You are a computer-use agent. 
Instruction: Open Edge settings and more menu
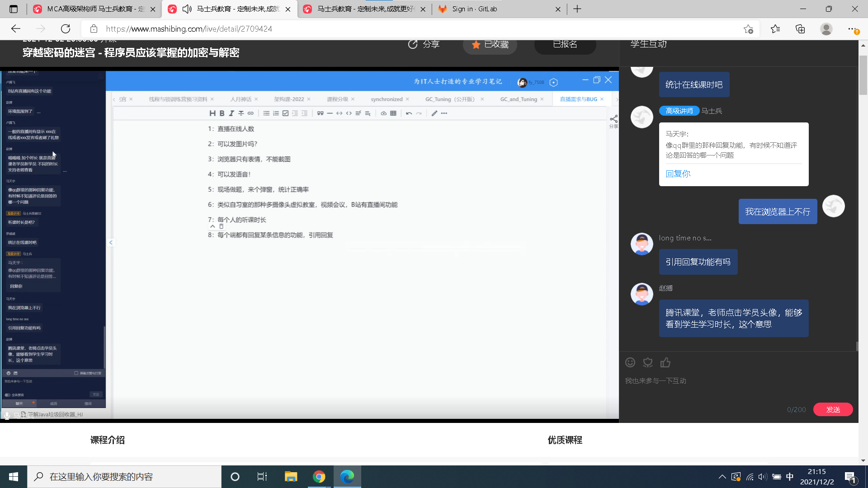click(x=851, y=29)
